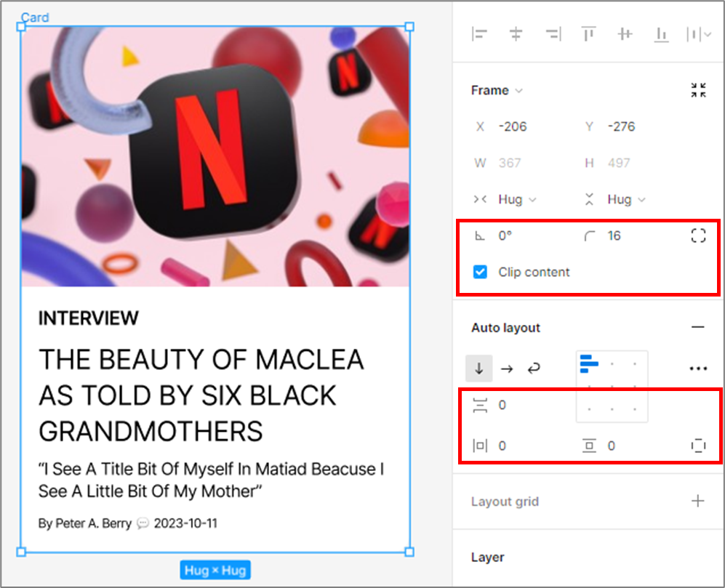Align selection to the left
Viewport: 725px width, 588px height.
(x=479, y=34)
